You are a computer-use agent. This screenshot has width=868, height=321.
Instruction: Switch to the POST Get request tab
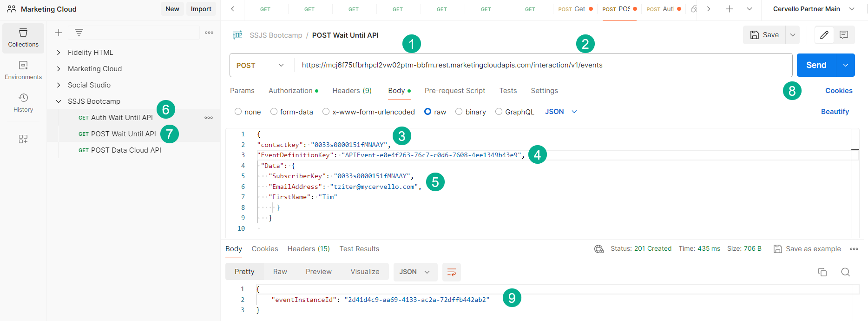(x=575, y=9)
